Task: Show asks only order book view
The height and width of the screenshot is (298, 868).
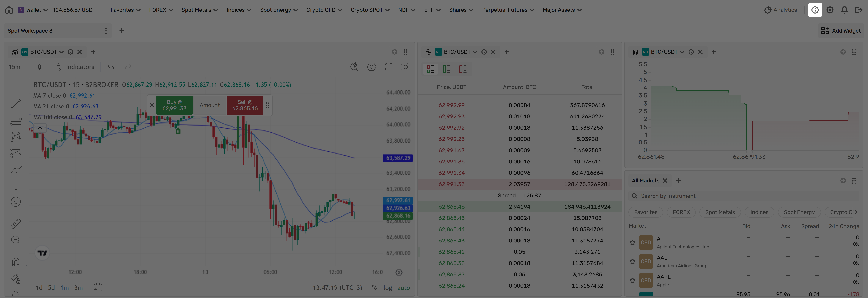Action: pos(463,69)
